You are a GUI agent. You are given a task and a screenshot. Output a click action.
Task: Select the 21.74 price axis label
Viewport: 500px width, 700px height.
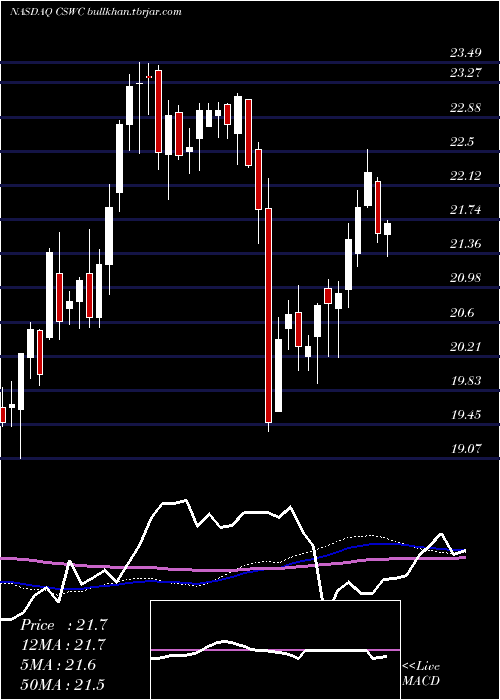[x=466, y=209]
